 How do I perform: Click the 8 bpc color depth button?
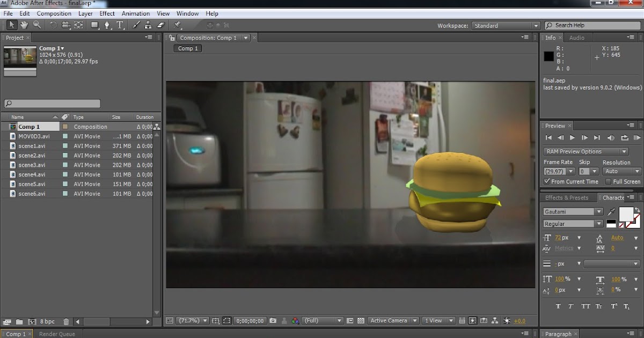47,322
